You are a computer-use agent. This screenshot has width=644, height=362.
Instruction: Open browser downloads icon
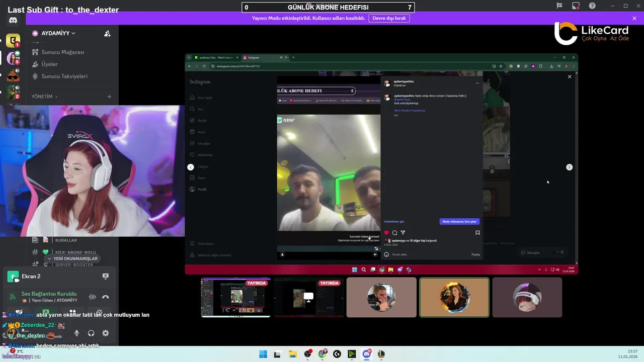point(551,66)
